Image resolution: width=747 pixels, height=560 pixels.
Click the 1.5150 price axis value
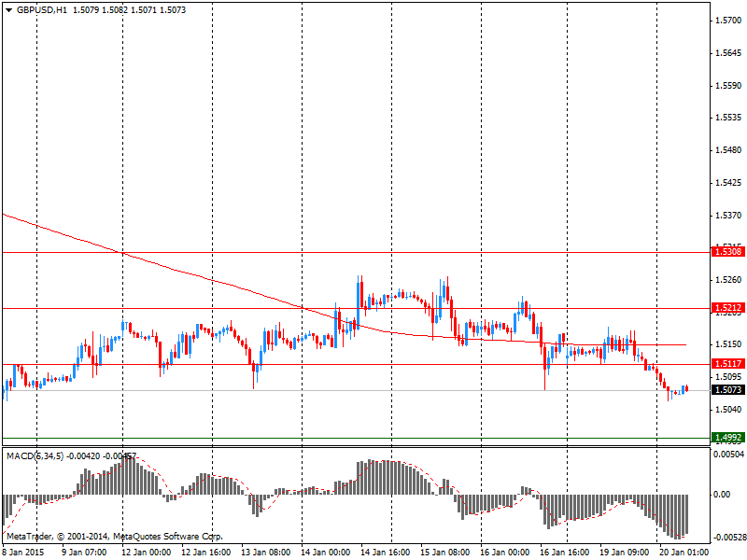click(x=729, y=344)
